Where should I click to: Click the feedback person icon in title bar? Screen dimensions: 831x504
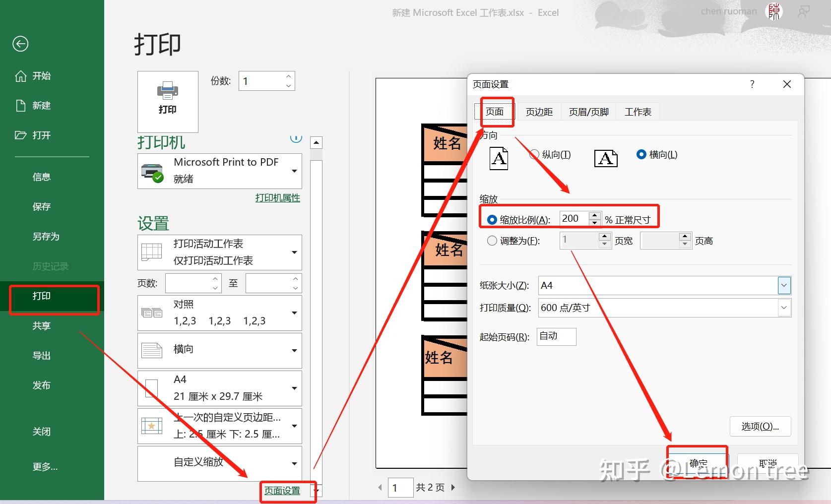click(x=804, y=11)
